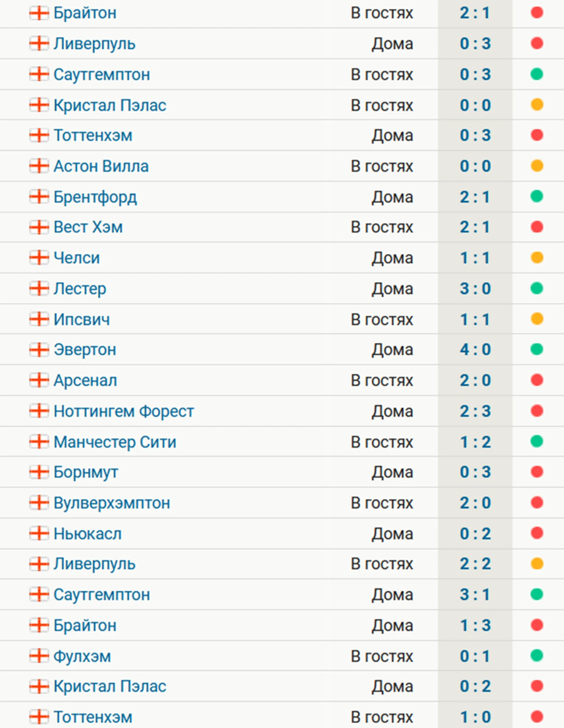Image resolution: width=564 pixels, height=728 pixels.
Task: Select the England flag beside Ипсвич
Action: 39,319
